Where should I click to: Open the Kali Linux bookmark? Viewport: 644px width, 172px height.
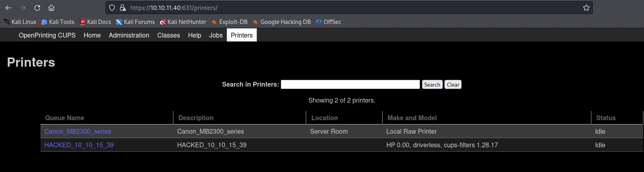pos(20,22)
